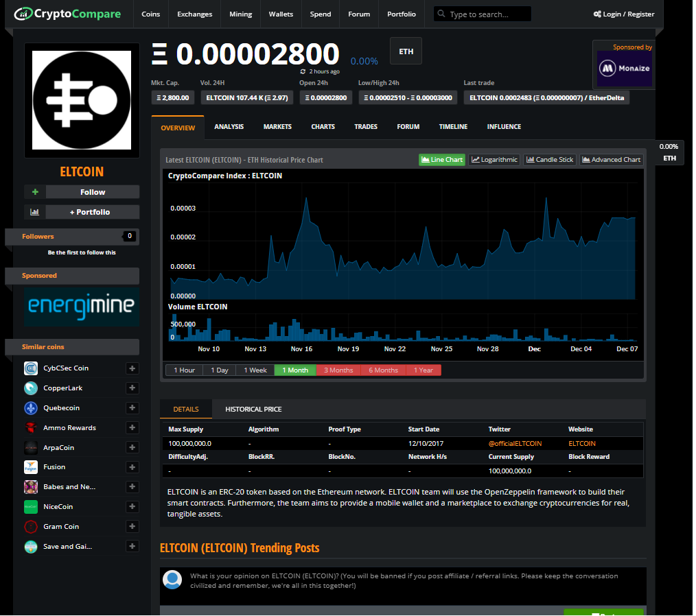Add ArpaCoin with plus icon

point(132,447)
